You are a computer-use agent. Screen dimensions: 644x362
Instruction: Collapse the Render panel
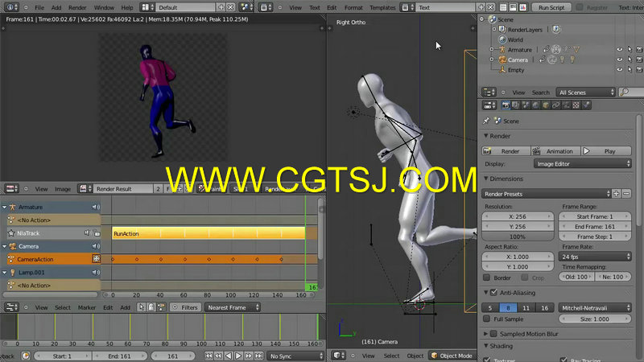(486, 136)
